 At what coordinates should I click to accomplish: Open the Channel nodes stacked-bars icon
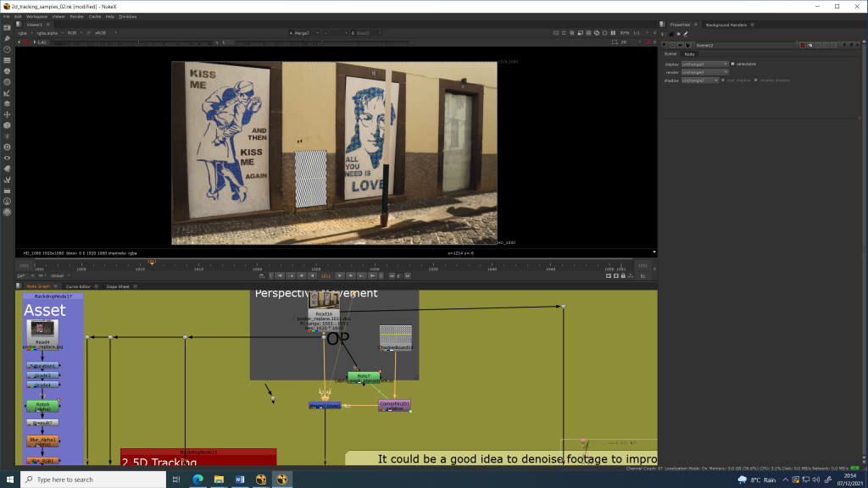(x=7, y=60)
